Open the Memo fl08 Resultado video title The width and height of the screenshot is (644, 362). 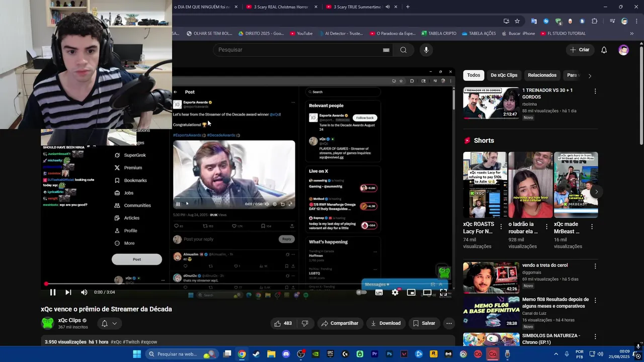[555, 303]
